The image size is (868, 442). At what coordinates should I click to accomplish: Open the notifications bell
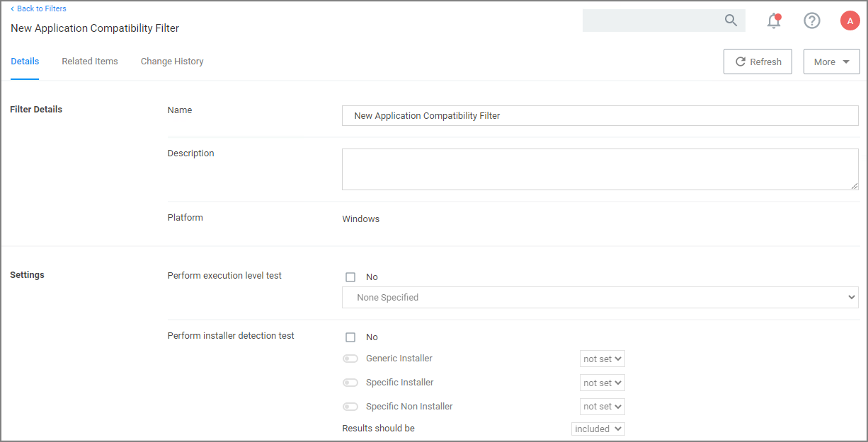coord(774,21)
